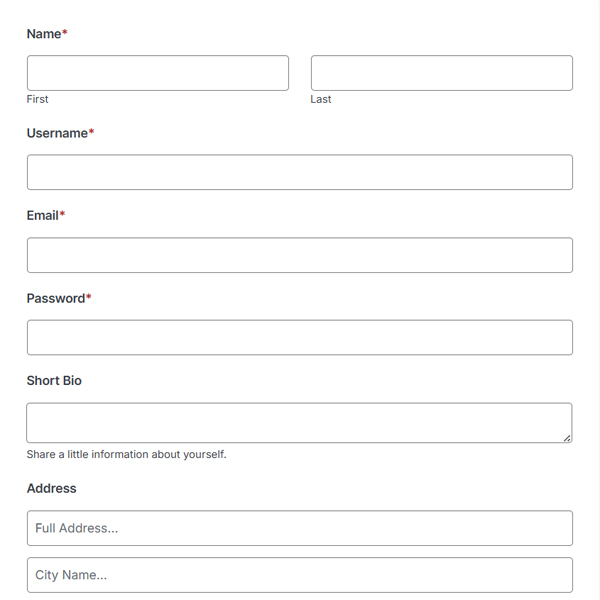This screenshot has width=600, height=600.
Task: Click the Short Bio textarea resize handle
Action: coord(567,437)
